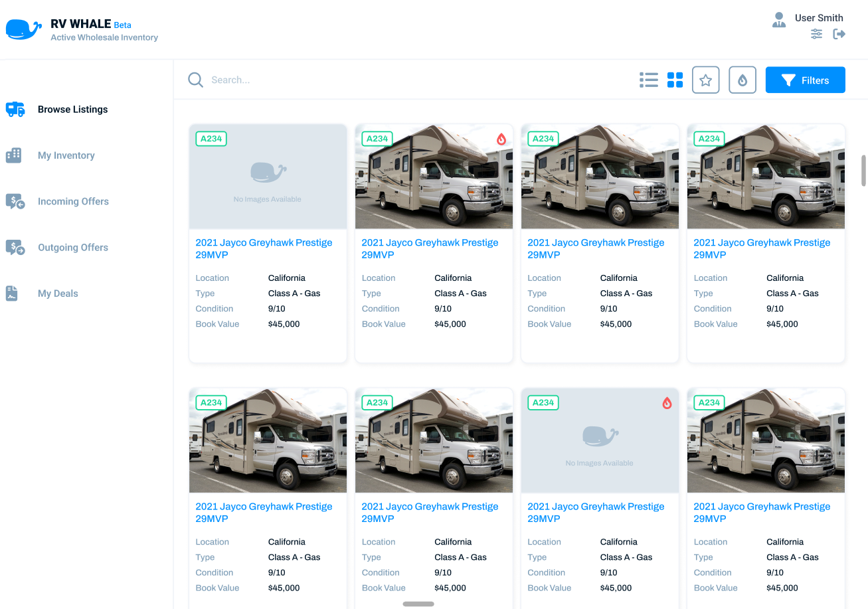Viewport: 868px width, 609px height.
Task: Click the My Inventory building icon
Action: (x=14, y=155)
